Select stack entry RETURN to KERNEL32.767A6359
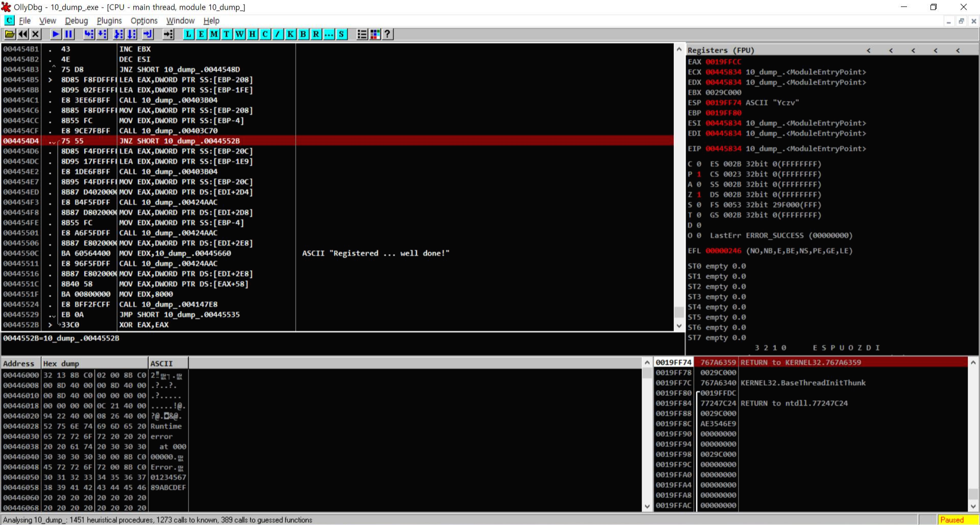The image size is (980, 525). pyautogui.click(x=811, y=362)
